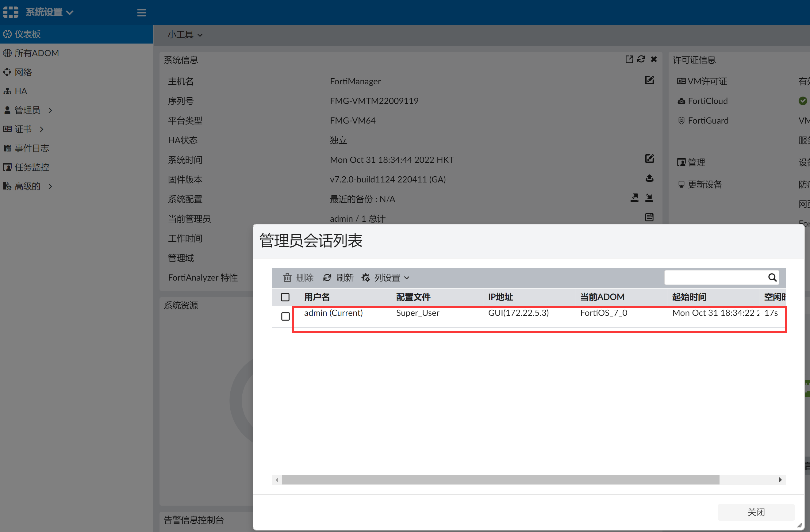Open current administrators session list icon
The image size is (810, 532).
649,217
